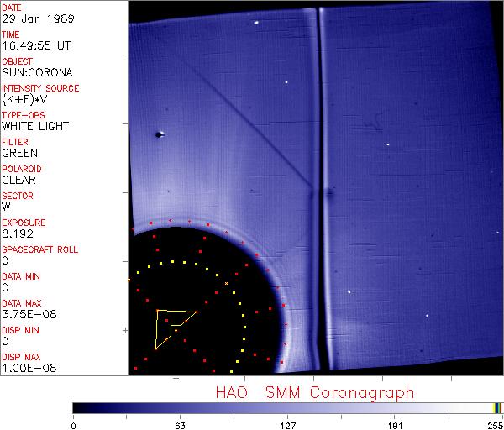Image resolution: width=504 pixels, height=430 pixels.
Task: Select the DATA MAX value 3.75E-08
Action: click(x=29, y=314)
